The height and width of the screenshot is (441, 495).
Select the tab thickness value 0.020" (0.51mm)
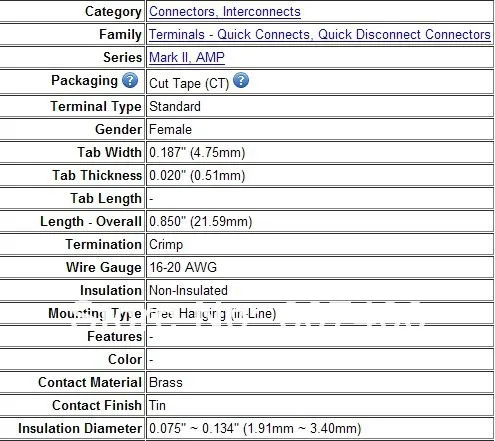pos(197,176)
